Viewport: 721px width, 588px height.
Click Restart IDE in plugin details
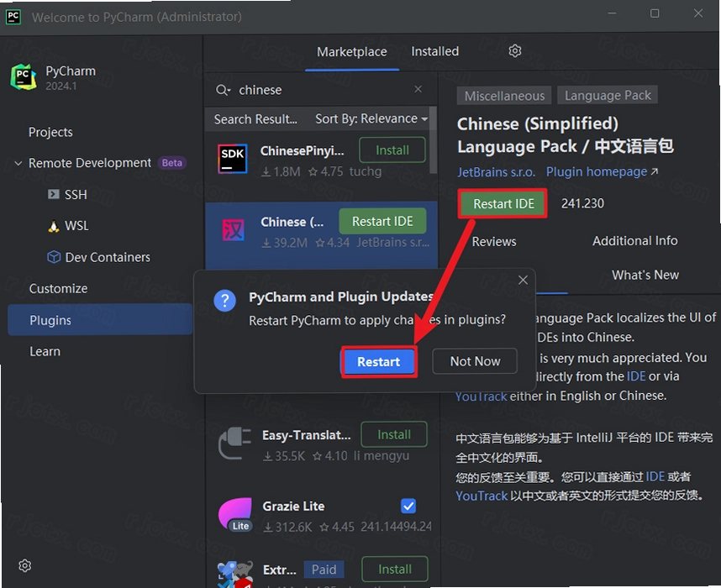[x=503, y=203]
